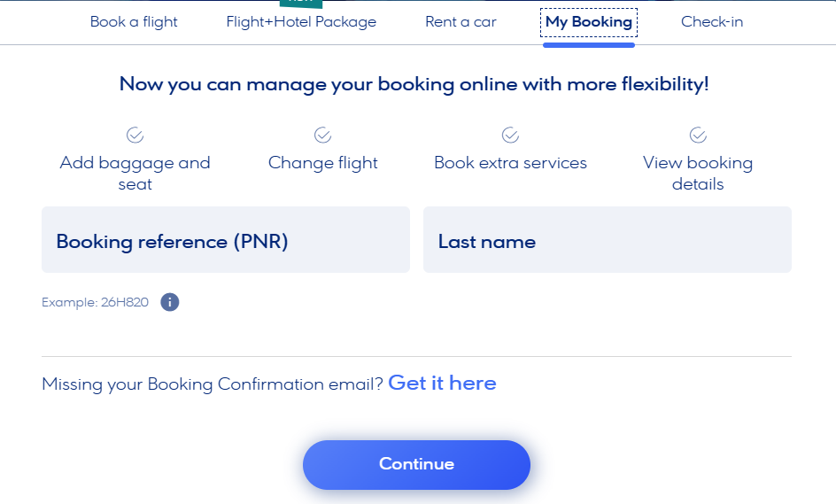Click the View booking details label
836x504 pixels.
coord(698,174)
